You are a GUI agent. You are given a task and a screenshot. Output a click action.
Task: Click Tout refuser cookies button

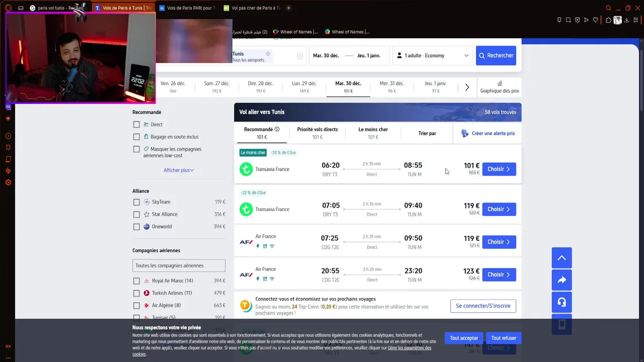pyautogui.click(x=504, y=338)
